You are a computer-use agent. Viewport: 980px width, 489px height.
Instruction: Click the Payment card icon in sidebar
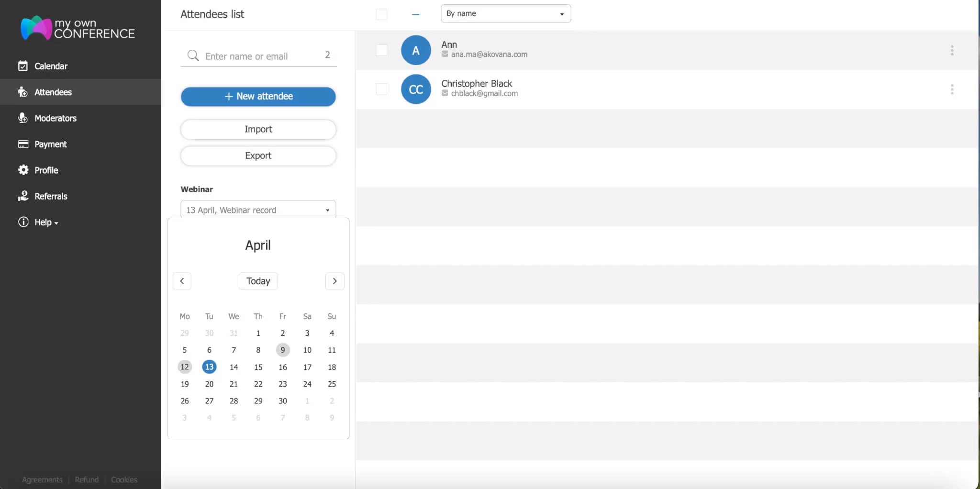pos(22,144)
